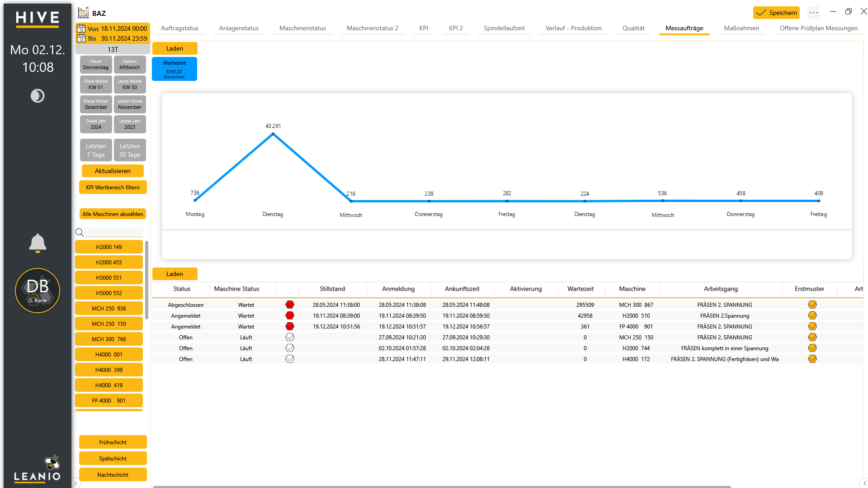The image size is (868, 488).
Task: Toggle the Nachtschicht shift filter
Action: tap(113, 475)
